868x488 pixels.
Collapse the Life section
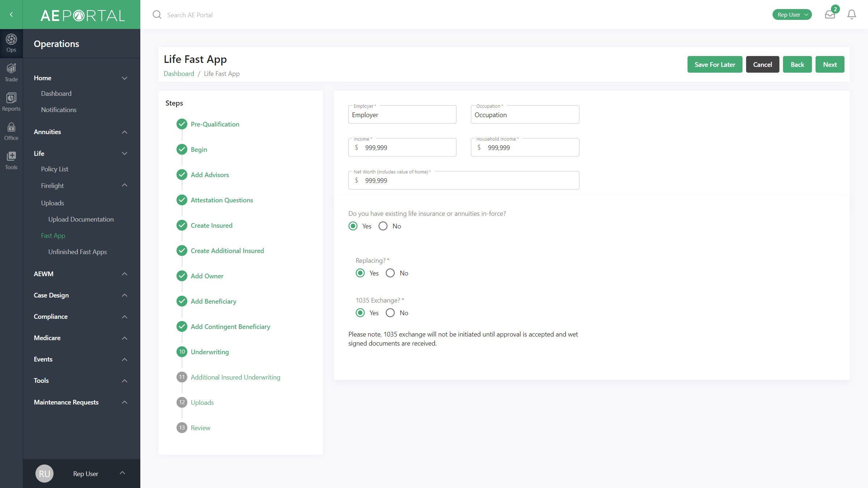[x=124, y=153]
